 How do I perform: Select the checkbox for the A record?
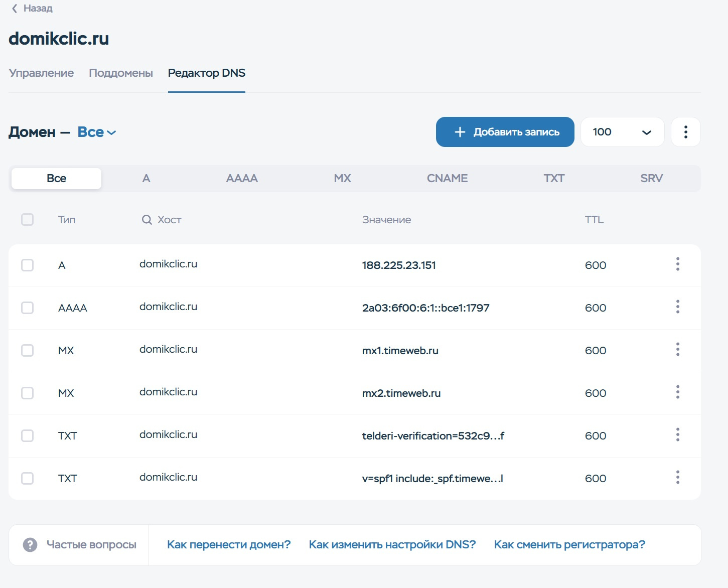27,265
